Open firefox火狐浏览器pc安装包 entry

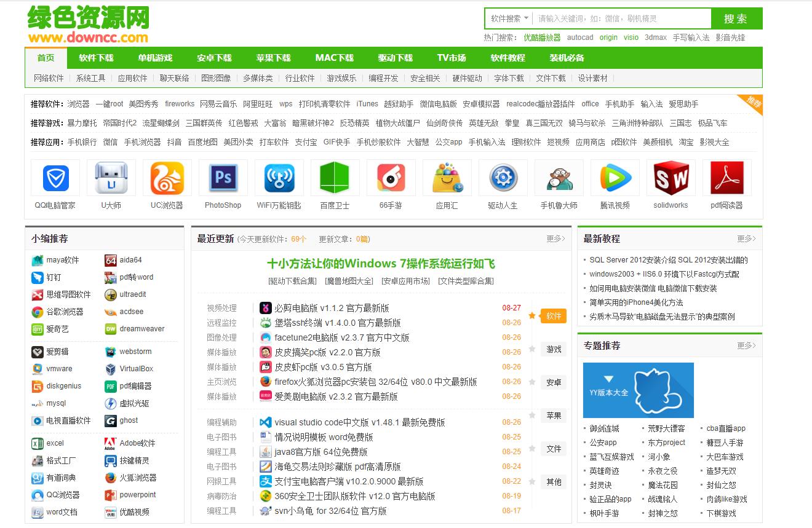pyautogui.click(x=375, y=382)
